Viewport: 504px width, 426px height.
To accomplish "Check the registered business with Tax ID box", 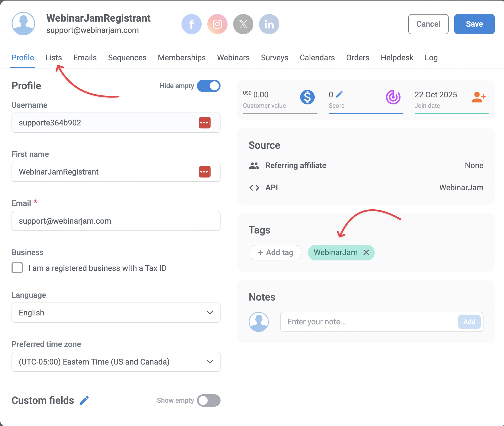I will pyautogui.click(x=17, y=268).
